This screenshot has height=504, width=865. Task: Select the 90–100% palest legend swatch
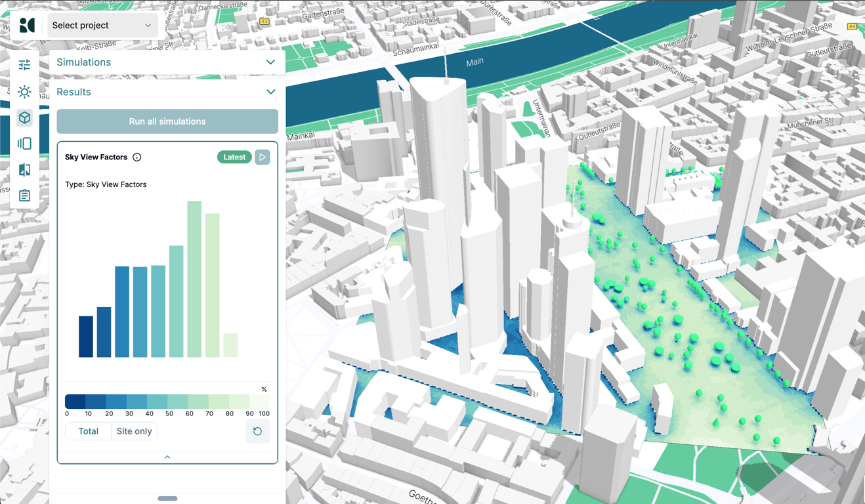[260, 402]
